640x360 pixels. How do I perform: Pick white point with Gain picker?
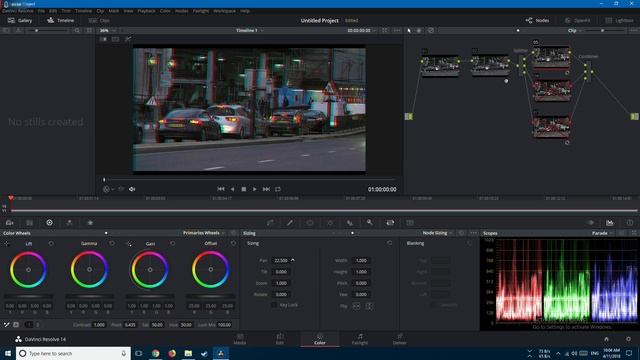click(x=129, y=244)
